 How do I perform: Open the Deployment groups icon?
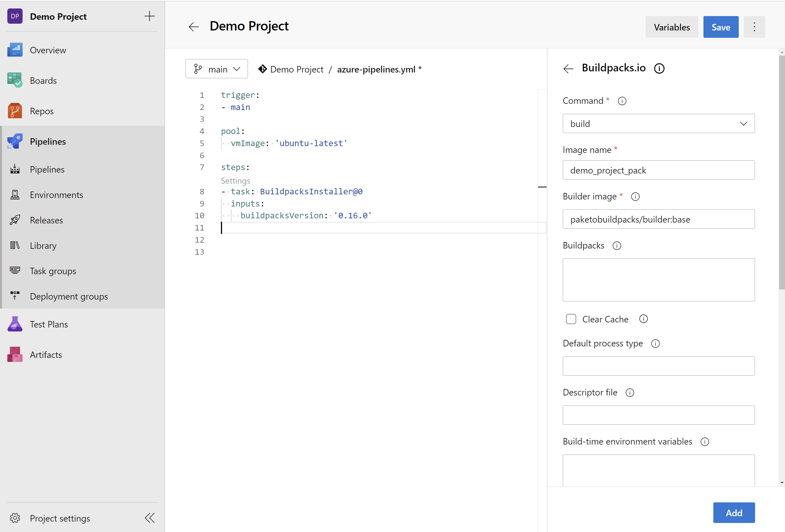[x=15, y=296]
